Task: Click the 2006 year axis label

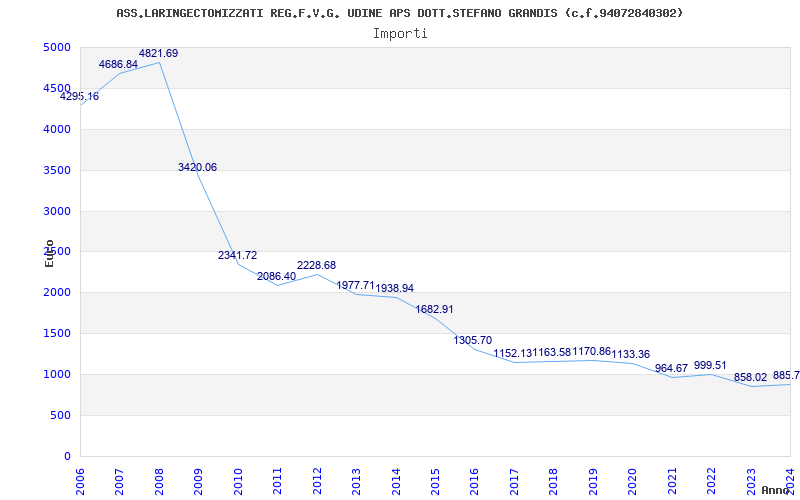Action: click(x=80, y=482)
